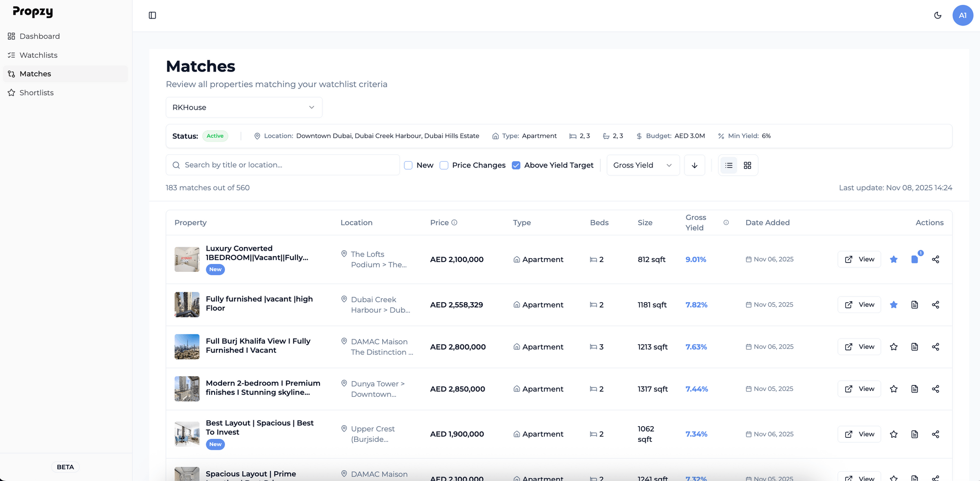The height and width of the screenshot is (481, 980).
Task: Open the RKHouse watchlist dropdown
Action: (244, 107)
